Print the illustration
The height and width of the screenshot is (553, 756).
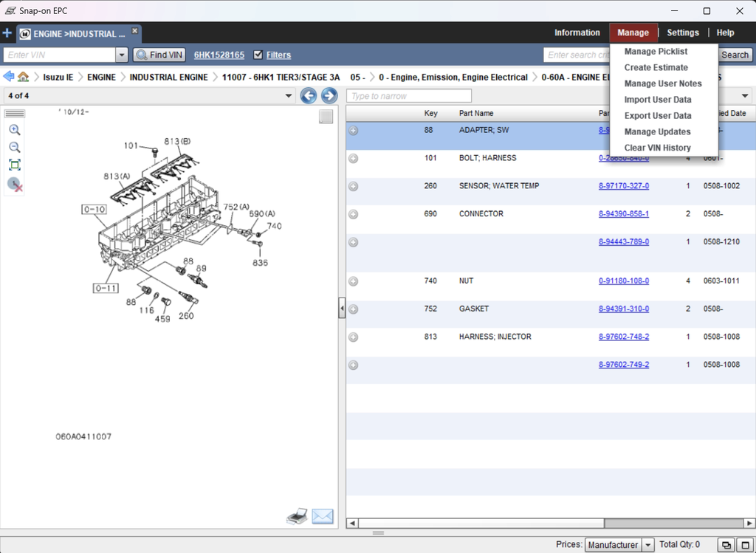pos(297,516)
